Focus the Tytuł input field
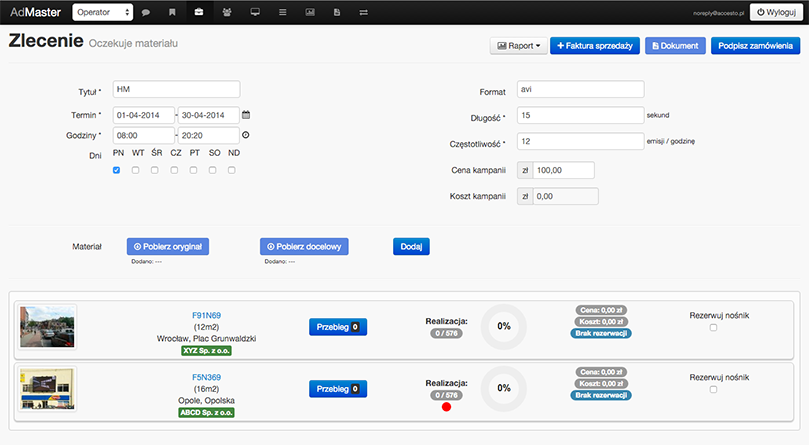This screenshot has height=445, width=809. coord(176,89)
